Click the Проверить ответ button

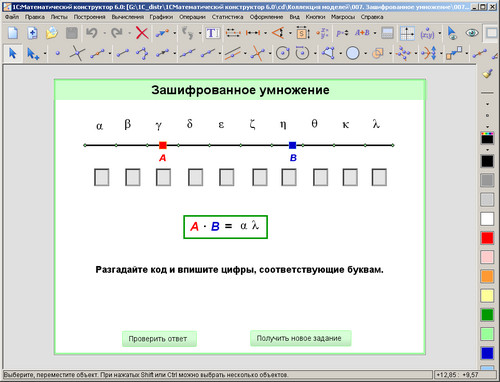tap(159, 339)
